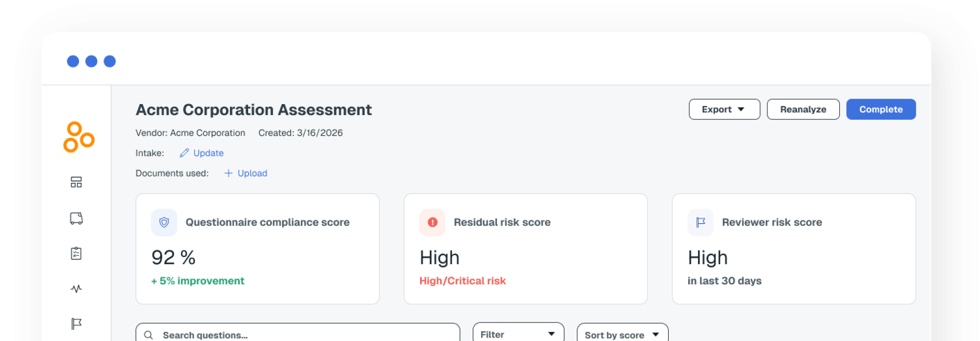Click the flag icon on Reviewer risk card
Image resolution: width=980 pixels, height=341 pixels.
click(x=701, y=222)
